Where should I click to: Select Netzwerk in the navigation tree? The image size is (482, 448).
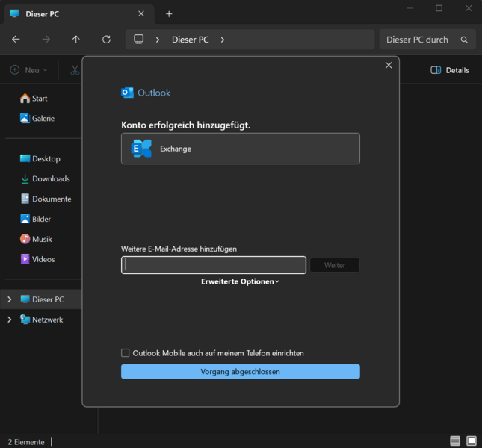point(42,320)
